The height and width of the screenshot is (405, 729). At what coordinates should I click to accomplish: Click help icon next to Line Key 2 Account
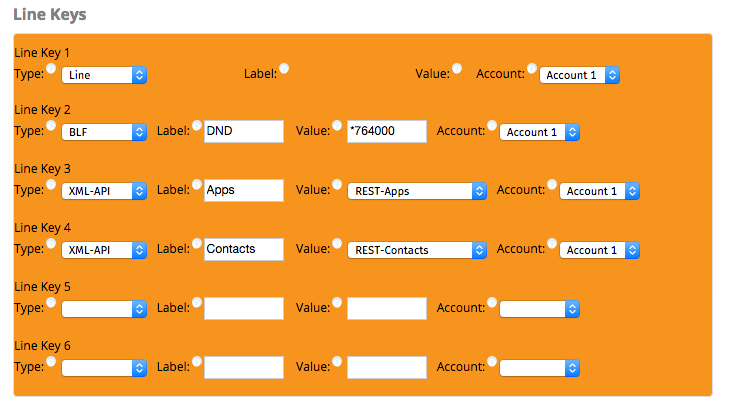pyautogui.click(x=492, y=126)
